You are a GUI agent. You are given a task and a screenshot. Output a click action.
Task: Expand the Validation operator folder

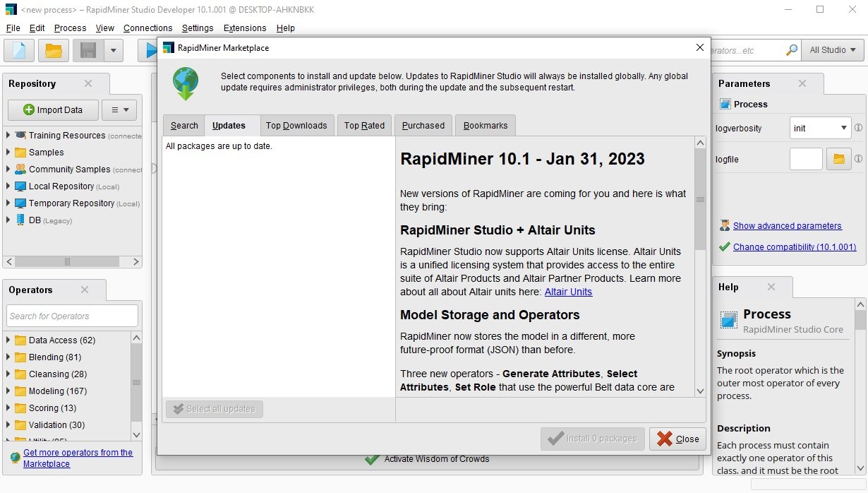pyautogui.click(x=8, y=424)
